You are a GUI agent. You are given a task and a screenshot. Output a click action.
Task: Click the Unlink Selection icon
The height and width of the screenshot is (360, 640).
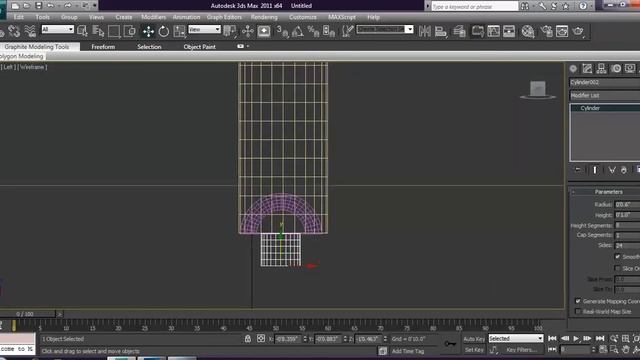coord(14,31)
